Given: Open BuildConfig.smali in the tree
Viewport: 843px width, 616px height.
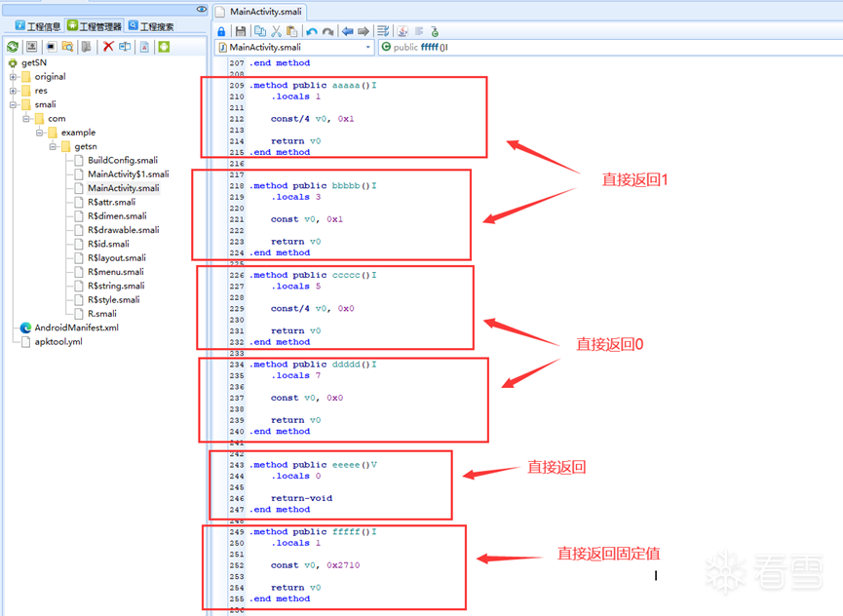Looking at the screenshot, I should (x=123, y=160).
